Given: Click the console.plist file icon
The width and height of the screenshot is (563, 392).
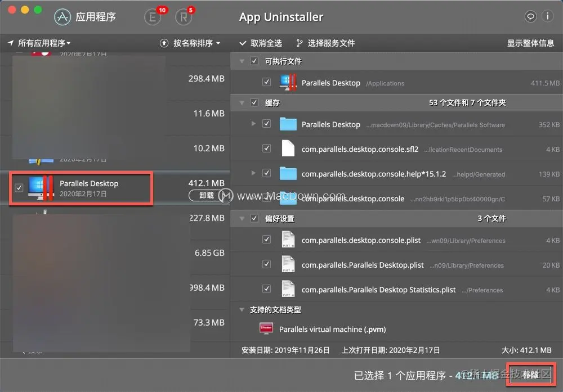Looking at the screenshot, I should [288, 240].
